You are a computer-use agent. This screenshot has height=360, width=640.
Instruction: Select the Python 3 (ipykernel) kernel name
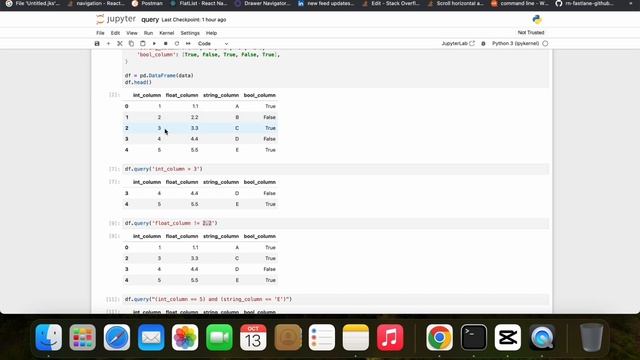(515, 43)
